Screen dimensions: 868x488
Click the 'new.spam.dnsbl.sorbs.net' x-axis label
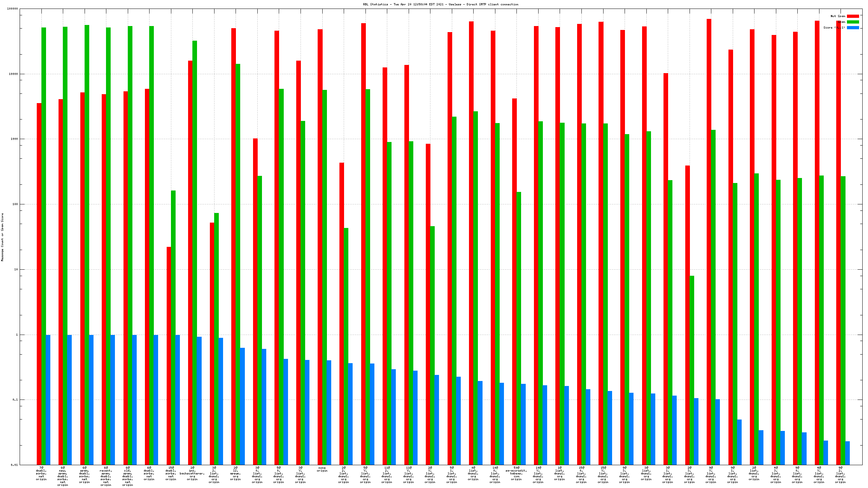(x=63, y=476)
